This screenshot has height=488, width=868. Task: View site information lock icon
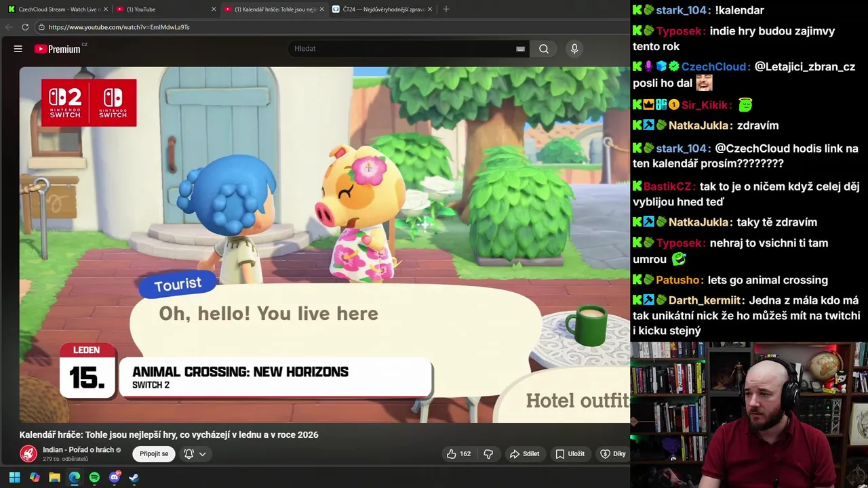[41, 27]
